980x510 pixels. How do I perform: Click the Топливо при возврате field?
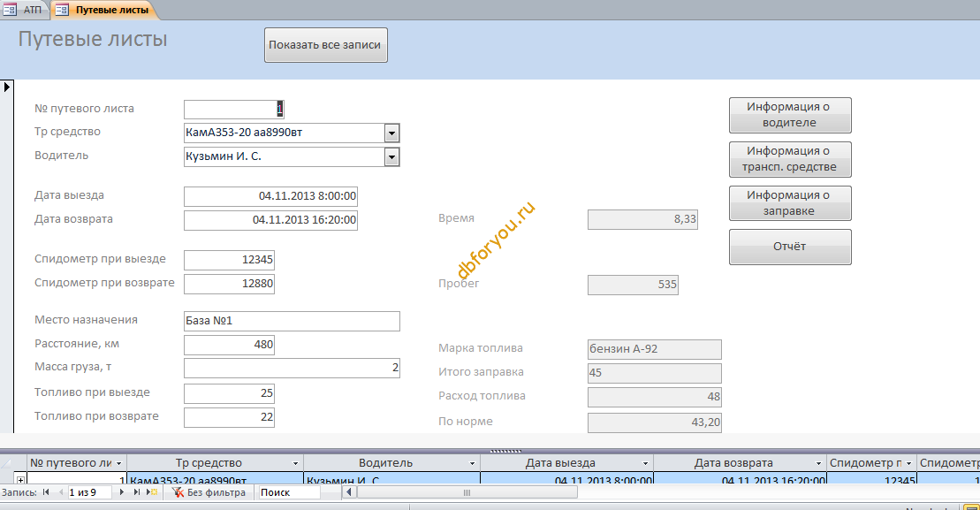point(230,417)
